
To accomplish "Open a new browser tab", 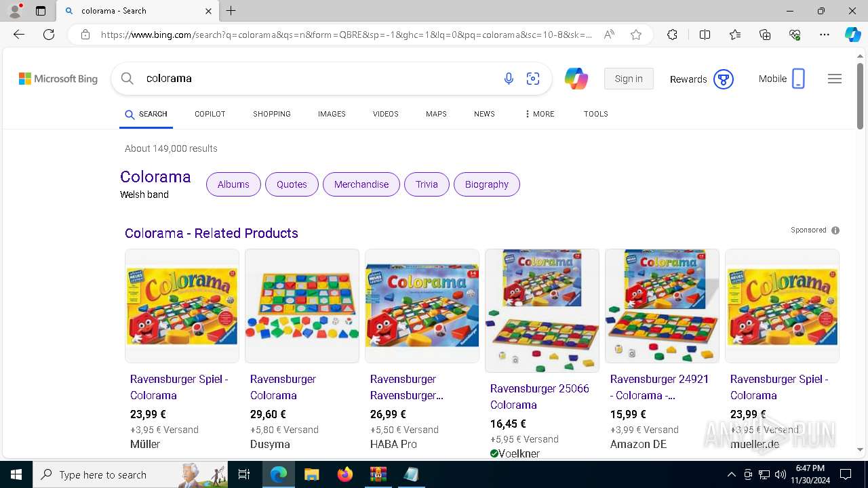I will pos(231,11).
